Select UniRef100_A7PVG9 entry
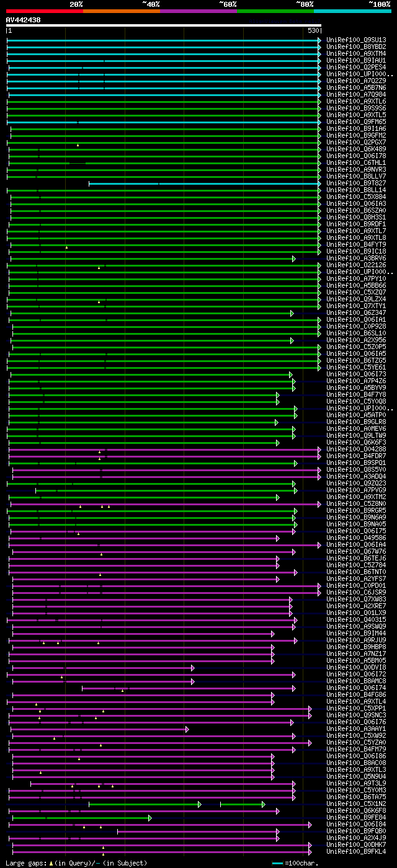The width and height of the screenshot is (397, 868). tap(356, 490)
